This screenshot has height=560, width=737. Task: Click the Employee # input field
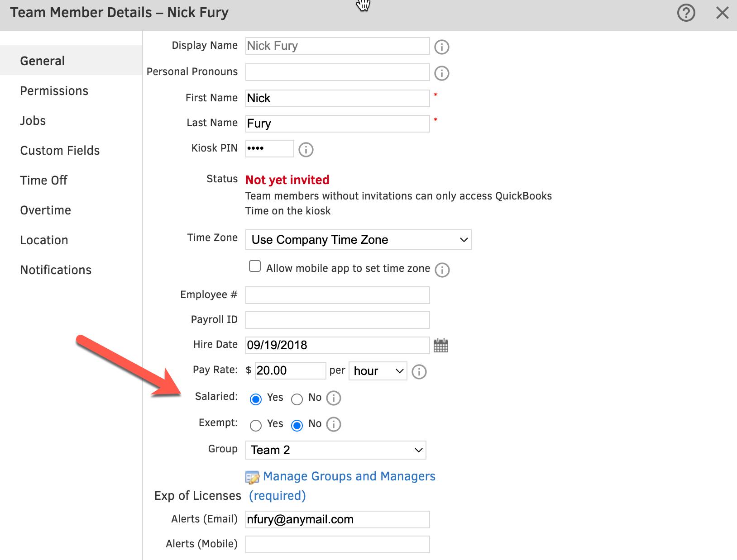point(337,295)
